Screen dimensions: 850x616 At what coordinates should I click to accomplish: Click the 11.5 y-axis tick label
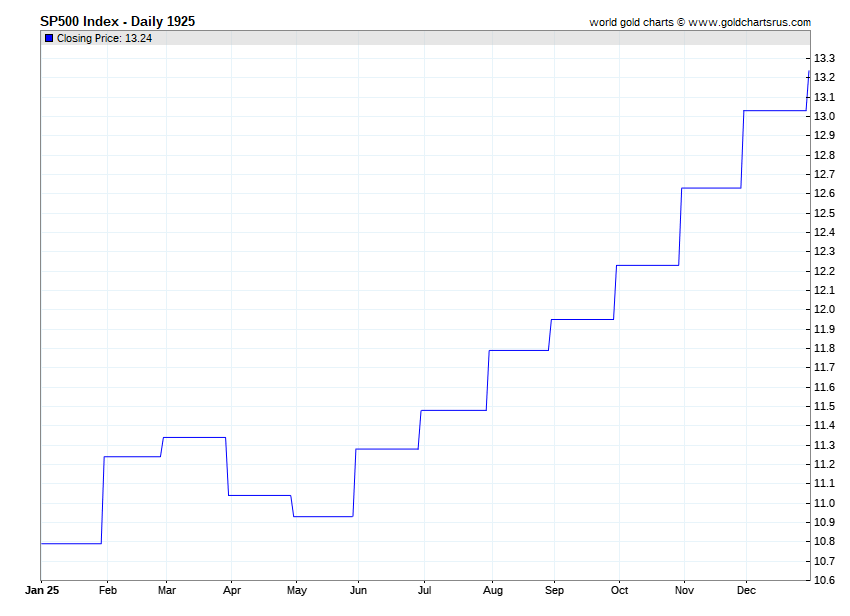point(824,406)
